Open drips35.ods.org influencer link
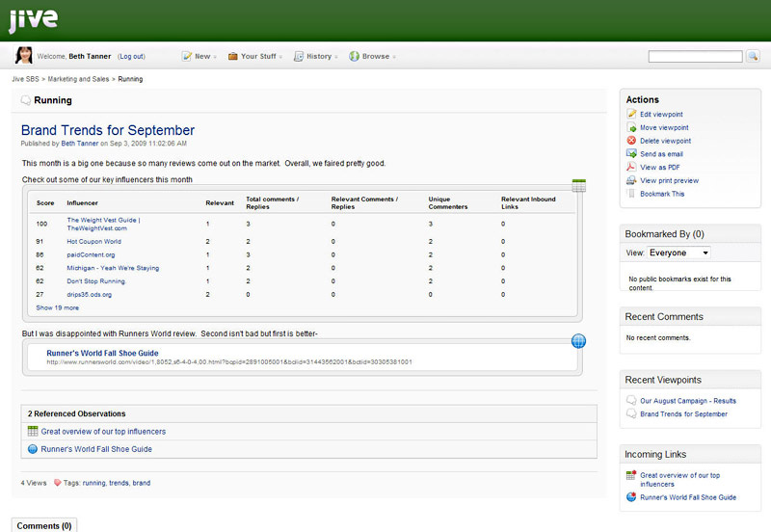The image size is (771, 532). [90, 295]
